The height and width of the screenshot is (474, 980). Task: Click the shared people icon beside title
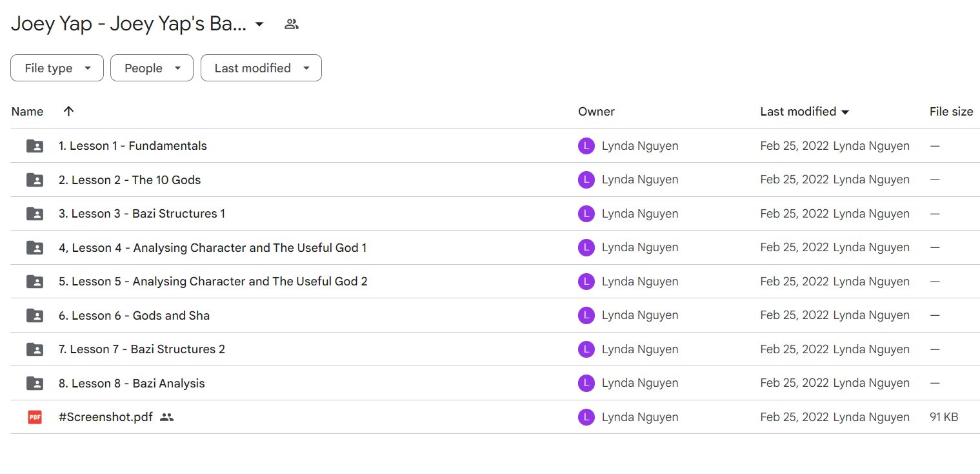(x=292, y=25)
